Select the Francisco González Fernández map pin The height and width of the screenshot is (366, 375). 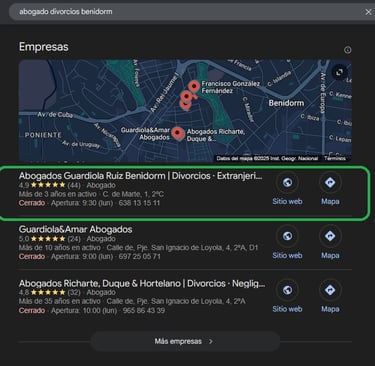(194, 87)
